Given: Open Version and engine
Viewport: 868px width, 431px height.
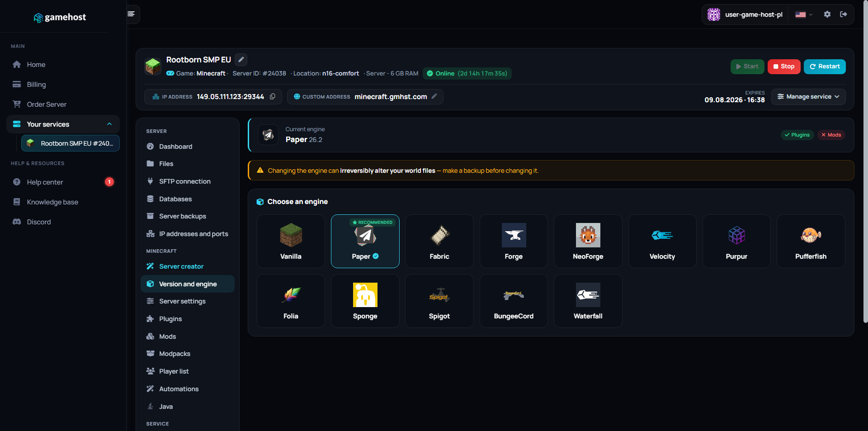Looking at the screenshot, I should pos(188,284).
